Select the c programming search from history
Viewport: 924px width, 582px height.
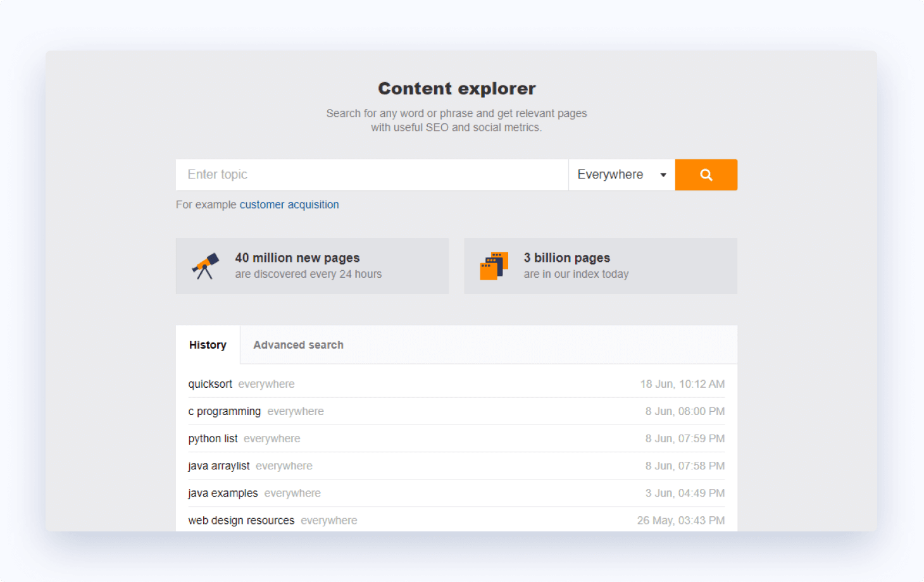coord(225,411)
